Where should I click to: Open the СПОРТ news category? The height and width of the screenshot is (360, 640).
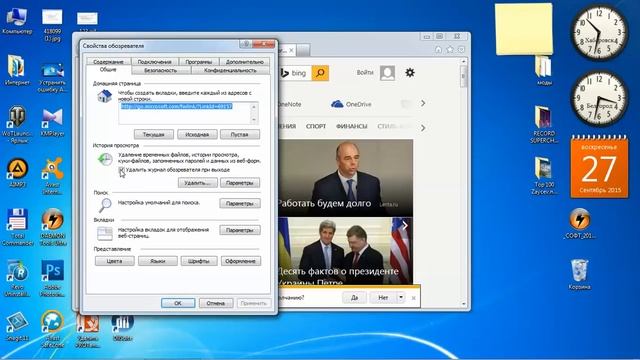(x=316, y=127)
